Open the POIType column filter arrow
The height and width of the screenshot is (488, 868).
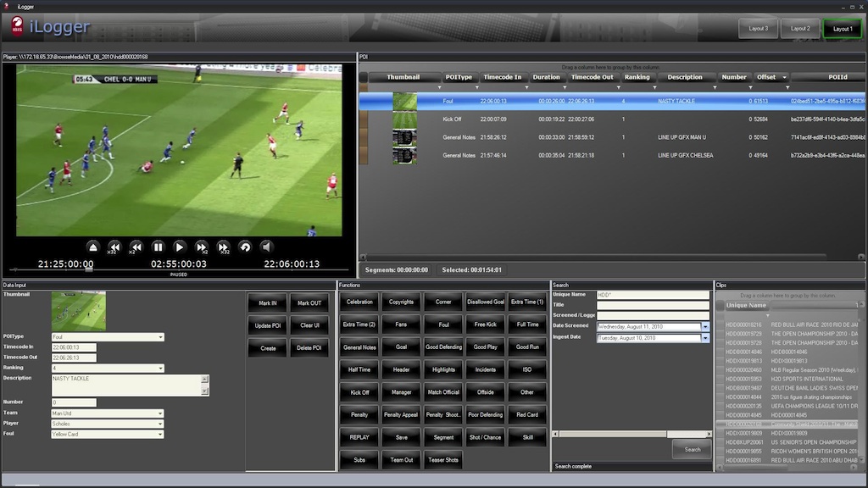(x=476, y=87)
